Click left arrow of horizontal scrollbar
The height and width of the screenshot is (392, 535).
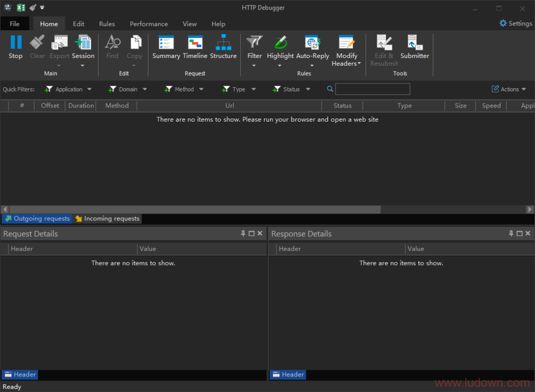[5, 209]
